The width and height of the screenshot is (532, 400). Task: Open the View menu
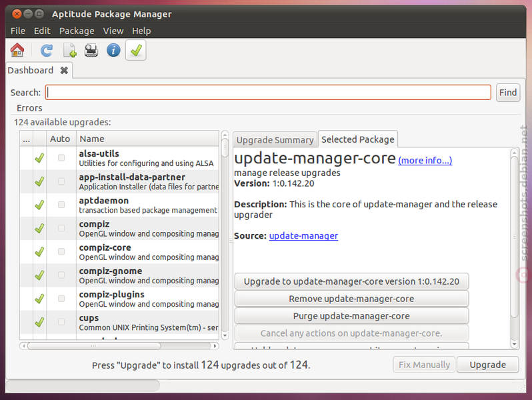[113, 31]
